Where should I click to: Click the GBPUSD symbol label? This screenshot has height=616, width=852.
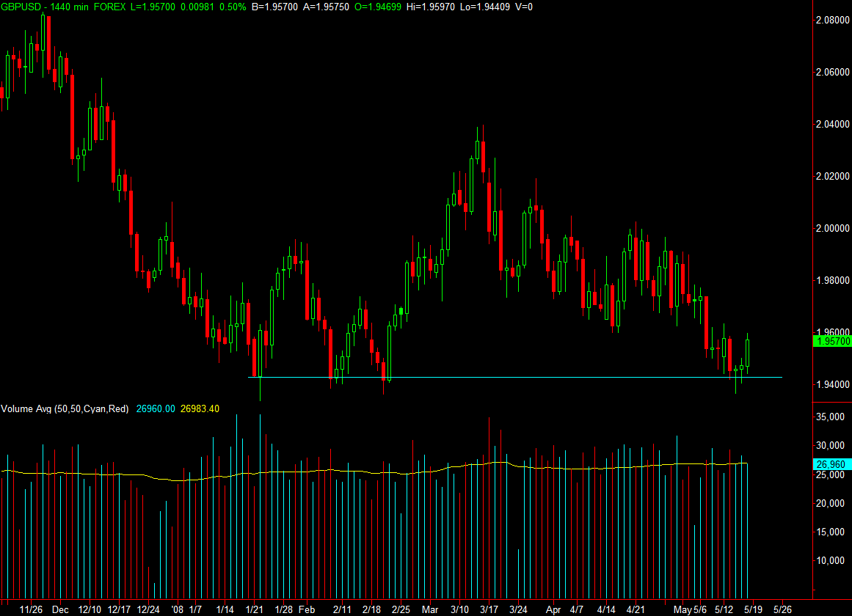click(x=21, y=7)
